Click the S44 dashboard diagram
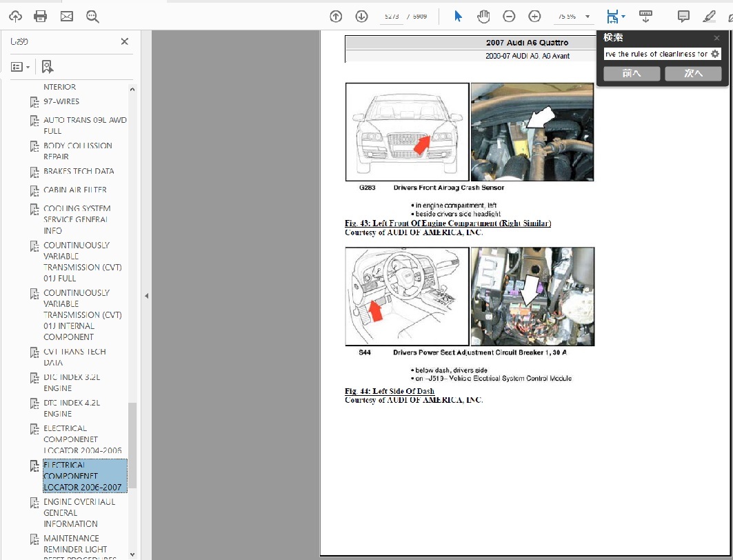This screenshot has height=560, width=733. (x=407, y=297)
